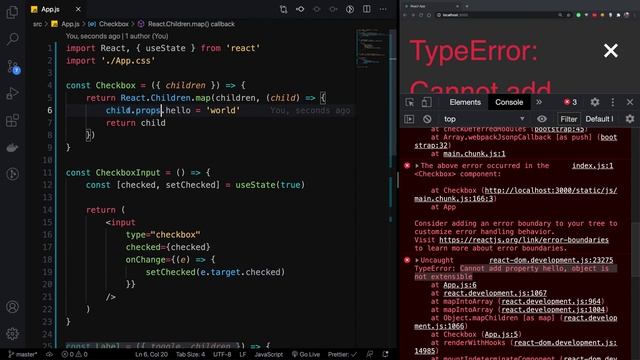640x360 pixels.
Task: Reload the page in the browser window
Action: (x=421, y=15)
